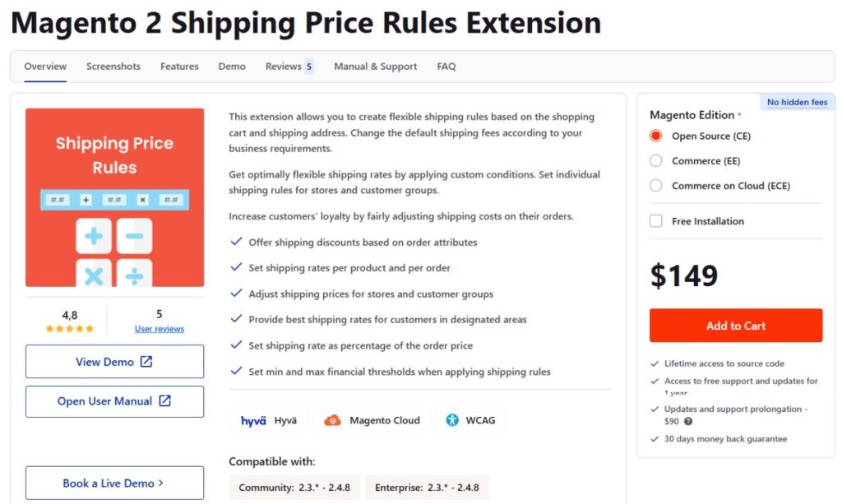Click the external link icon on View Demo

146,362
